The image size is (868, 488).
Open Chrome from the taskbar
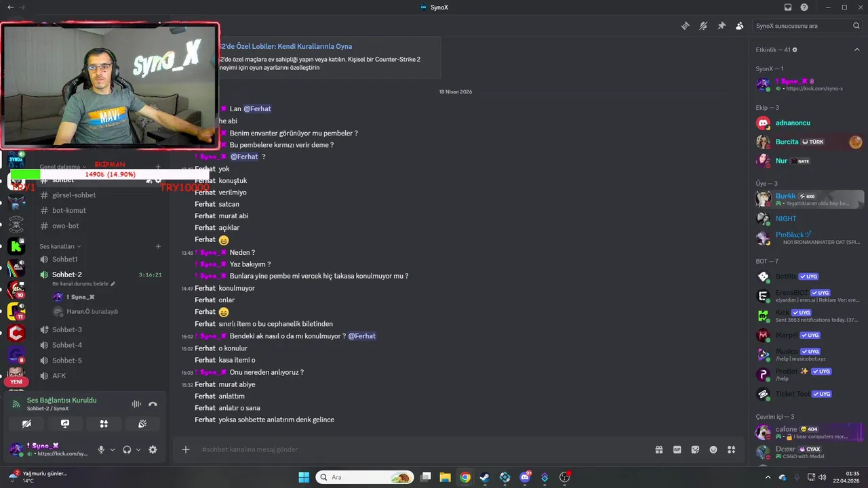pos(465,477)
